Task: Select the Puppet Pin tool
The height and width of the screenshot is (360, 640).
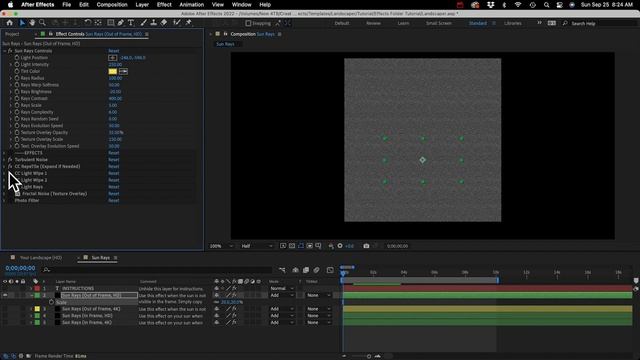Action: (x=189, y=23)
